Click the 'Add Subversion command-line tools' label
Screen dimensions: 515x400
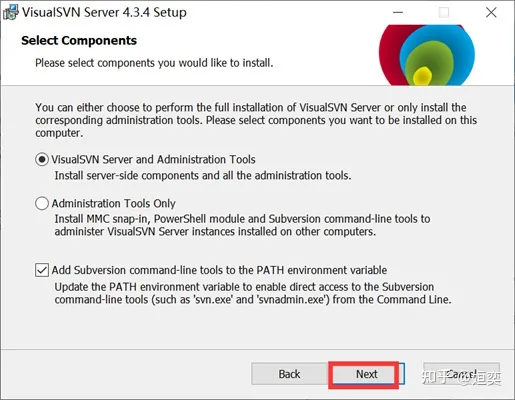219,270
